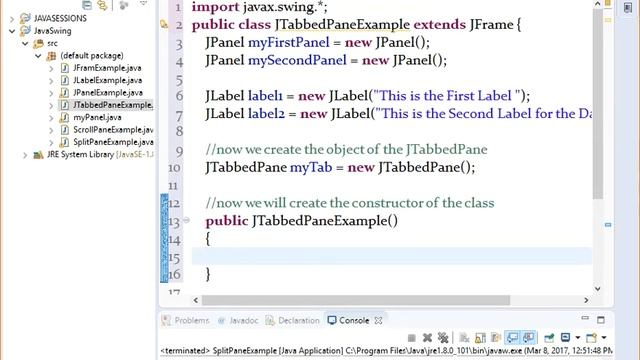Open JPanelExample.java from the tree
Screen dimensions: 640x360
tap(108, 92)
